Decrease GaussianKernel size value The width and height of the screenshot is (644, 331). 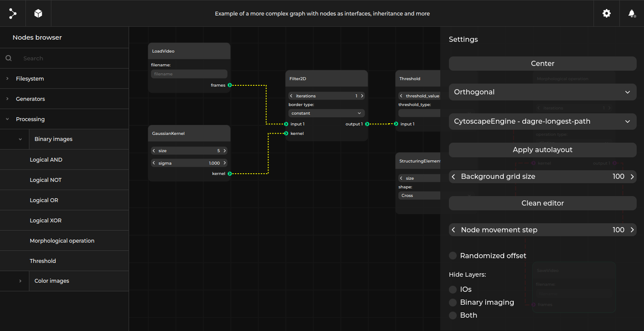[x=154, y=151]
